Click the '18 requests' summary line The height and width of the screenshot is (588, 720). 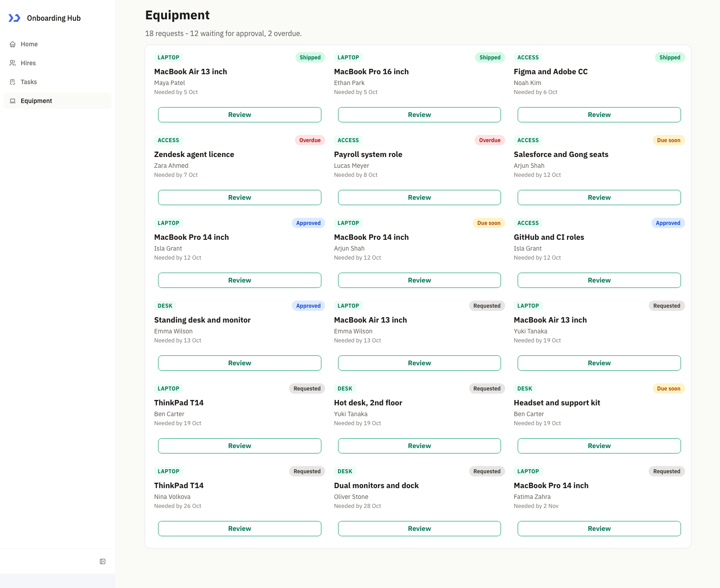click(224, 33)
